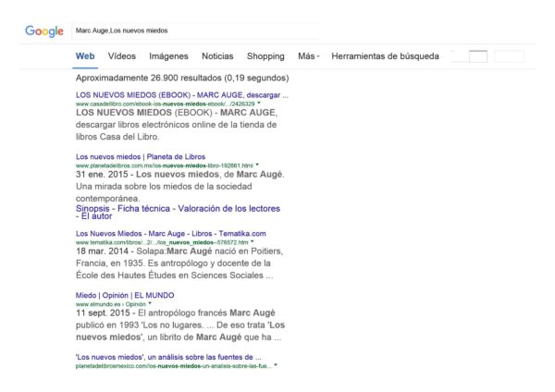Expand arrow next to tematika.com URL
Screen dimensions: 555x392
point(253,241)
